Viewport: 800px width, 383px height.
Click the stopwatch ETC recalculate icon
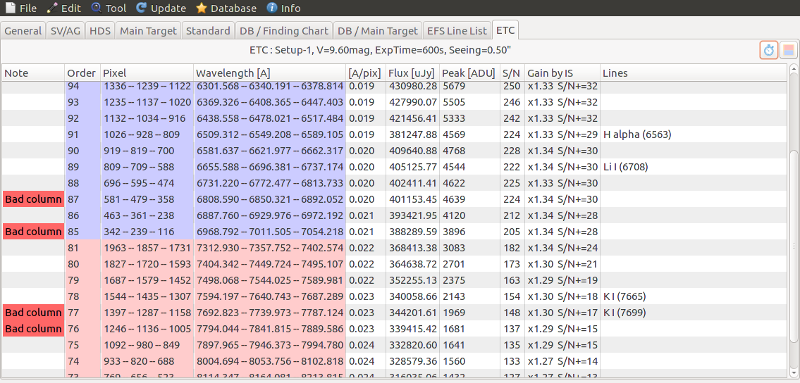click(x=769, y=50)
